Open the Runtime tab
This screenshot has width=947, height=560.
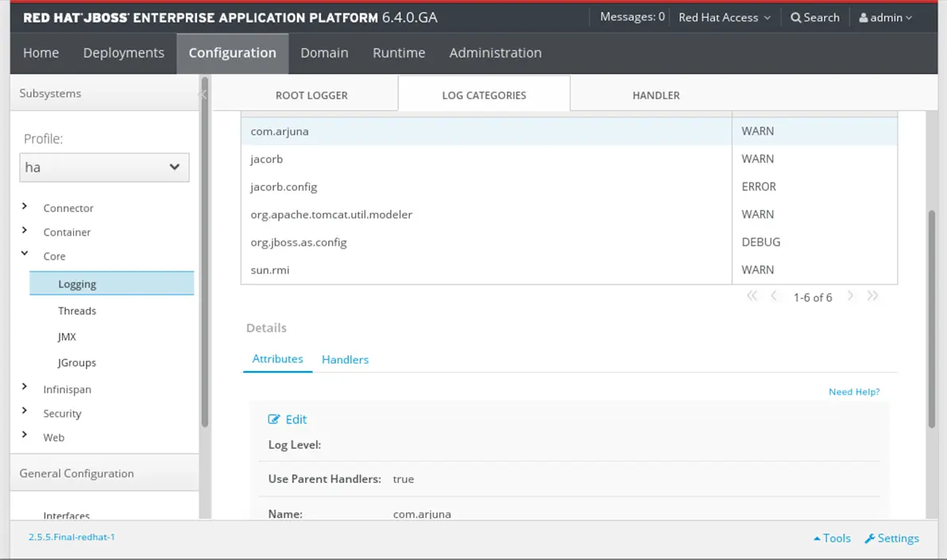tap(399, 53)
